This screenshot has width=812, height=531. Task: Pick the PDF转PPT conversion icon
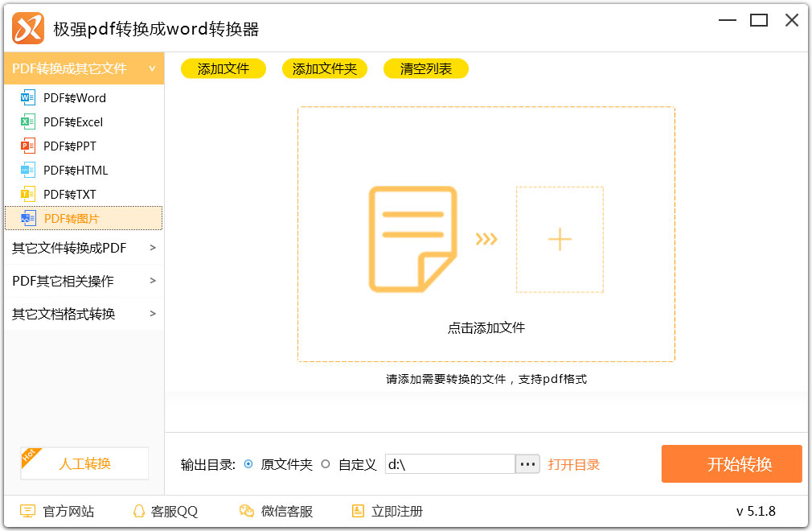[28, 146]
